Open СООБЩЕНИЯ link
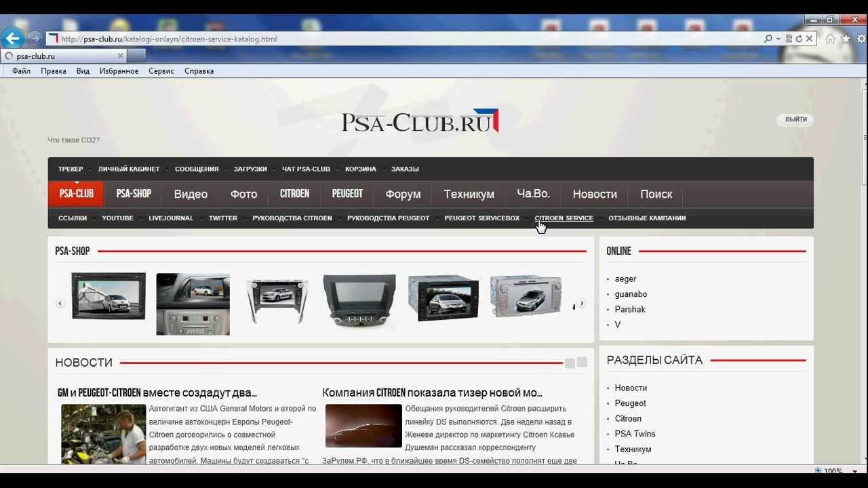The height and width of the screenshot is (488, 868). pos(197,169)
